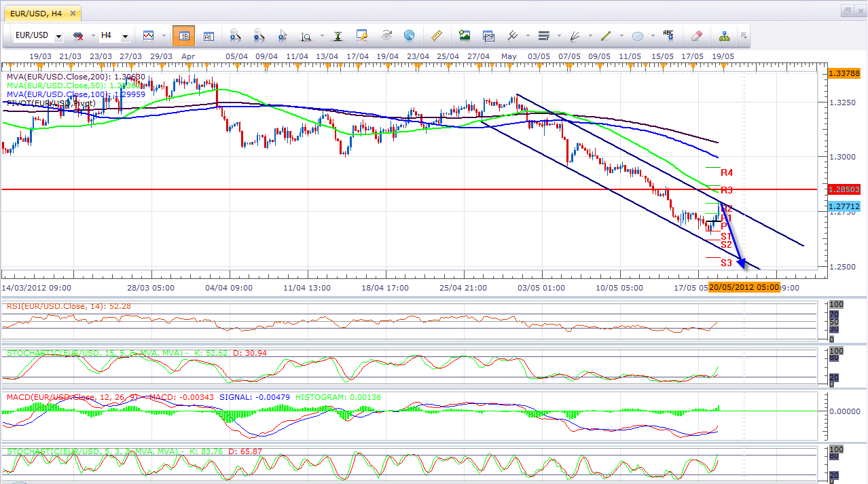Click the green vertical autoscale icon
The width and height of the screenshot is (868, 484).
[x=338, y=35]
